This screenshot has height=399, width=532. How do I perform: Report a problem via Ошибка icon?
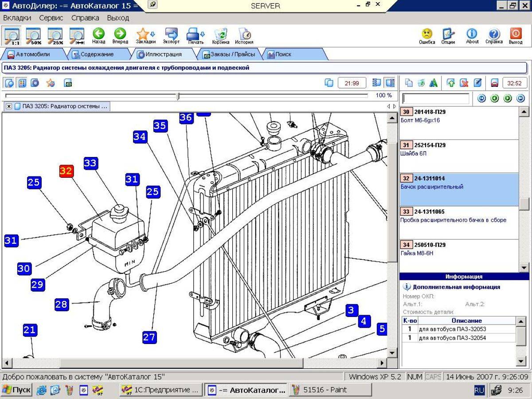427,36
